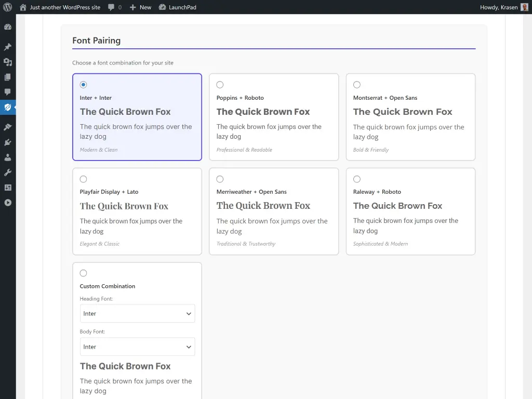Viewport: 532px width, 399px height.
Task: Select the Custom Combination option
Action: (x=83, y=273)
